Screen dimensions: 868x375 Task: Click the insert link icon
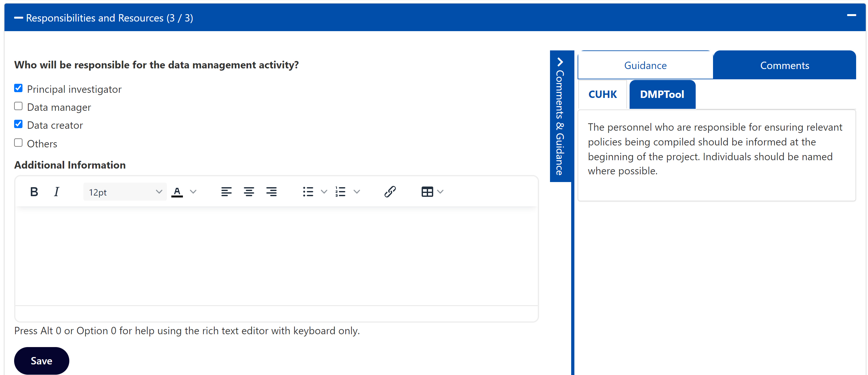(390, 192)
